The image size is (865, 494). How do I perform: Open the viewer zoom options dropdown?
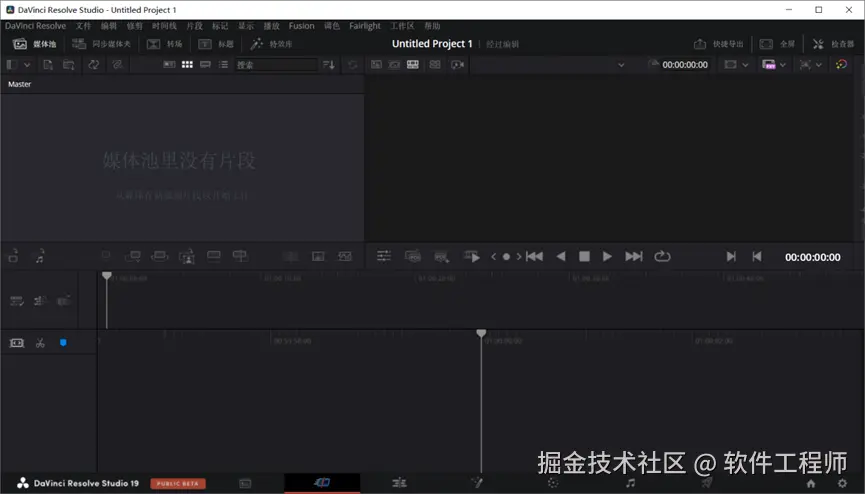(x=811, y=65)
